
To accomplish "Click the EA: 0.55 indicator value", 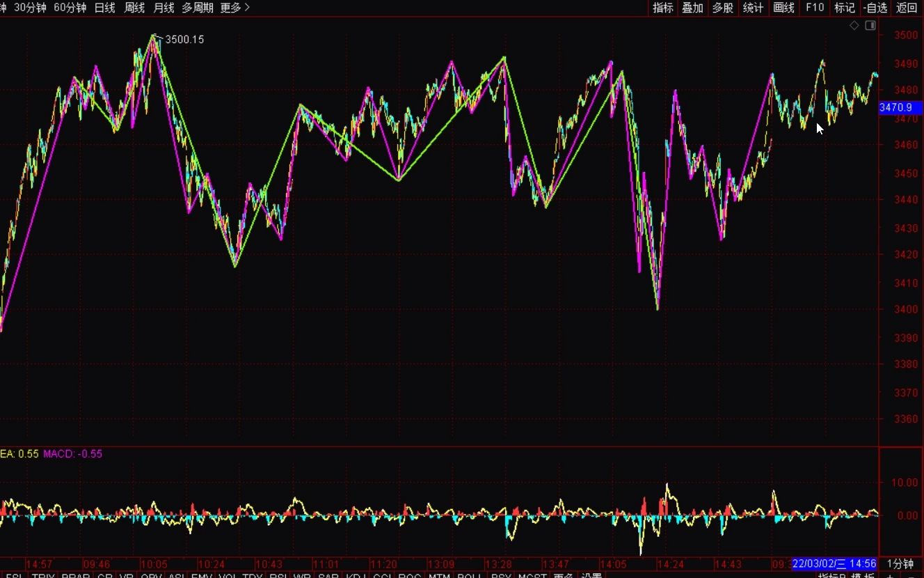I will click(19, 453).
